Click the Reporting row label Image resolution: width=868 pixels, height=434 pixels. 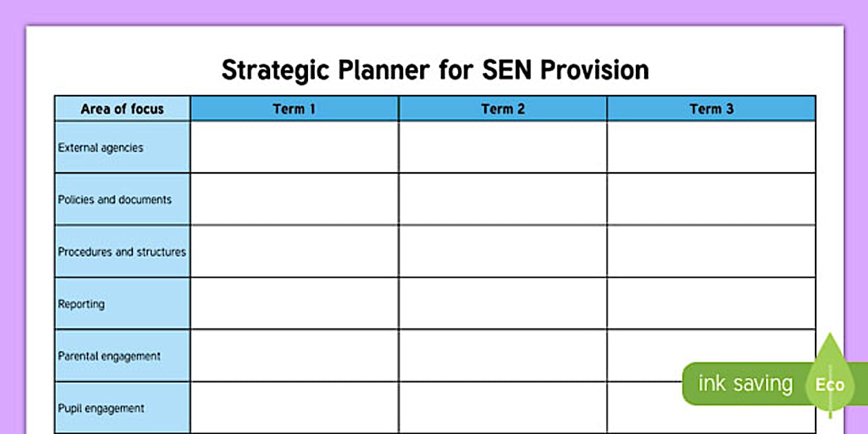(81, 304)
